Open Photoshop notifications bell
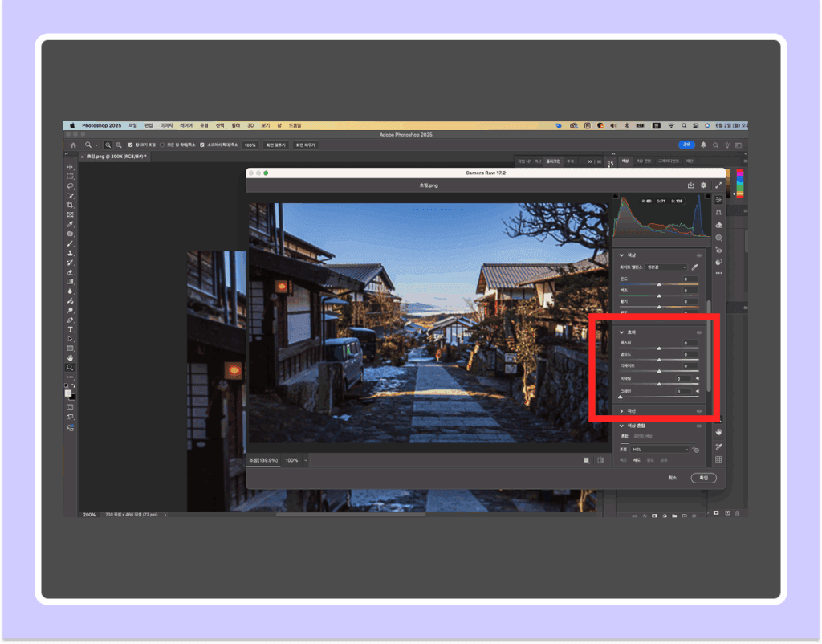822x644 pixels. click(x=703, y=145)
